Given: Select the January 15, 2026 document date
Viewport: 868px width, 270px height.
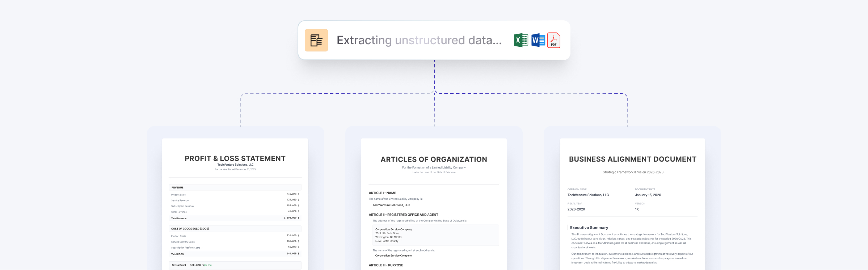Looking at the screenshot, I should [648, 195].
